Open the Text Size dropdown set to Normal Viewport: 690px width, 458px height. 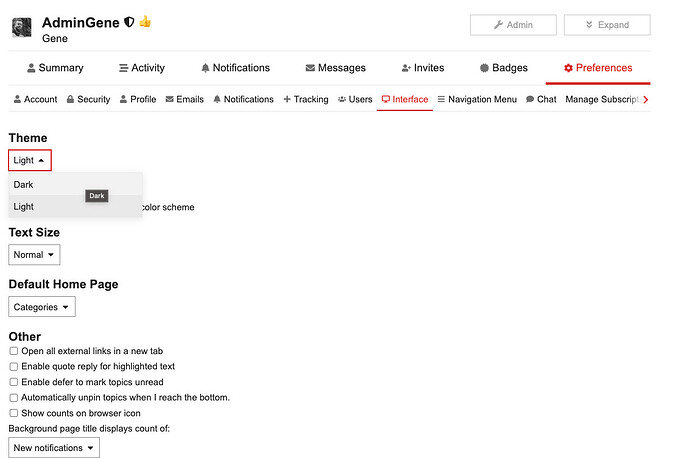[34, 255]
